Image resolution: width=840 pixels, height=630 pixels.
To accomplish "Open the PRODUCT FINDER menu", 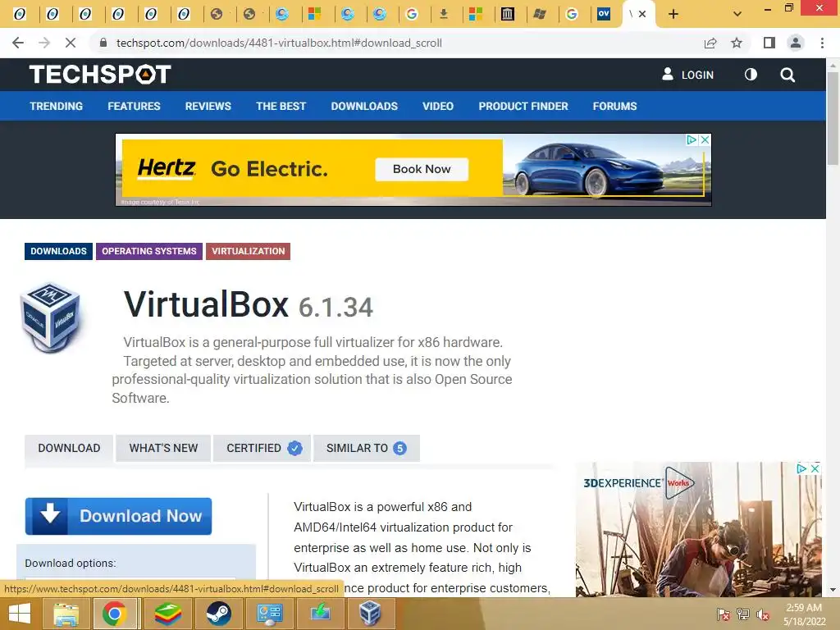I will pyautogui.click(x=523, y=106).
